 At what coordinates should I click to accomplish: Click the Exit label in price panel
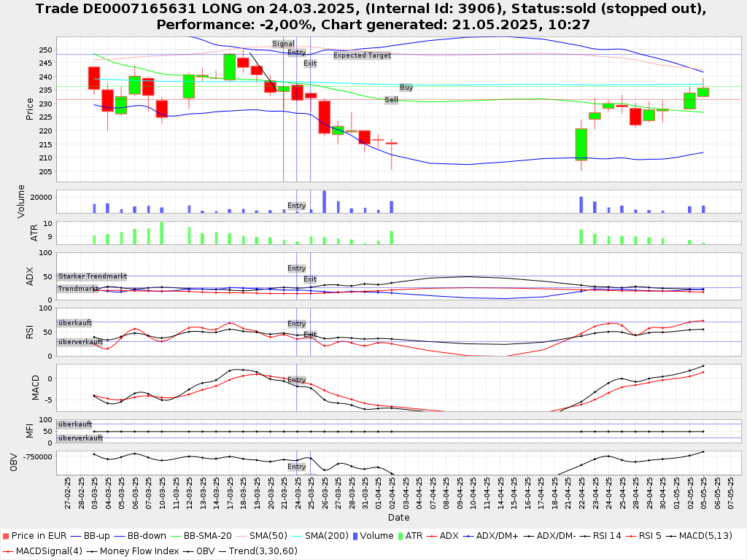[310, 63]
